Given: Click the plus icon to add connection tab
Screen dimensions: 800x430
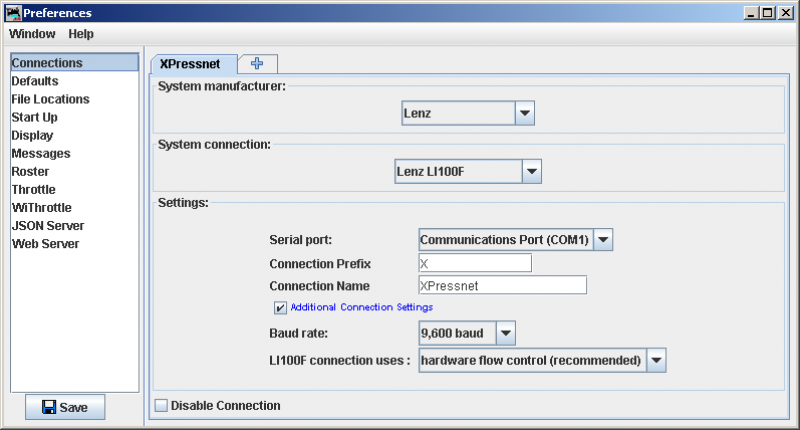Looking at the screenshot, I should pyautogui.click(x=257, y=63).
